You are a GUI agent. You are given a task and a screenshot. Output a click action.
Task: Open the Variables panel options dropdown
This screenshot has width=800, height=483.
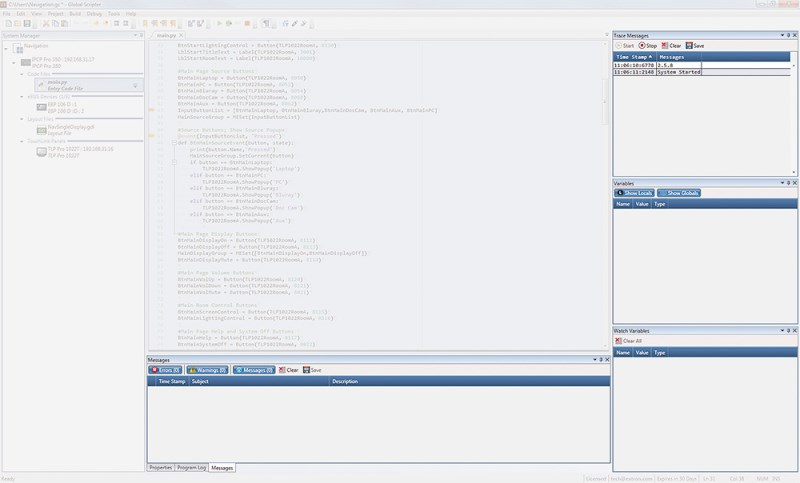[782, 183]
